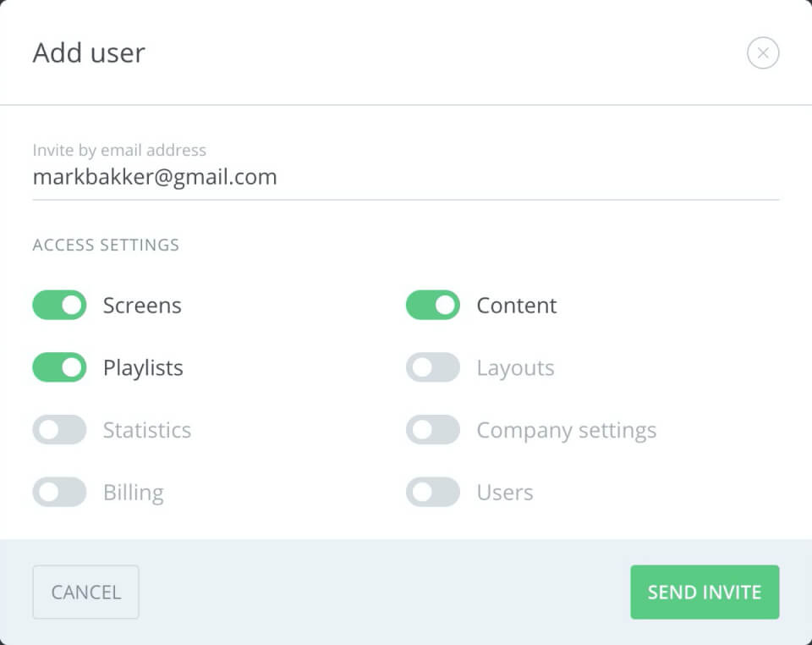812x645 pixels.
Task: Switch off the Playlists toggle
Action: 59,367
